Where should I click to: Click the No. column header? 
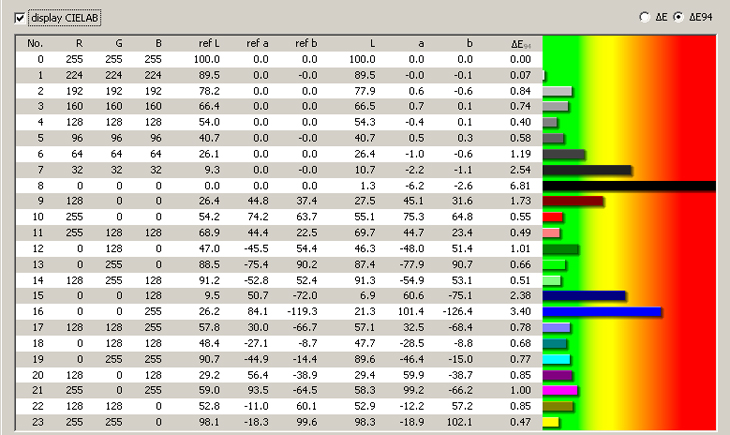pos(35,43)
